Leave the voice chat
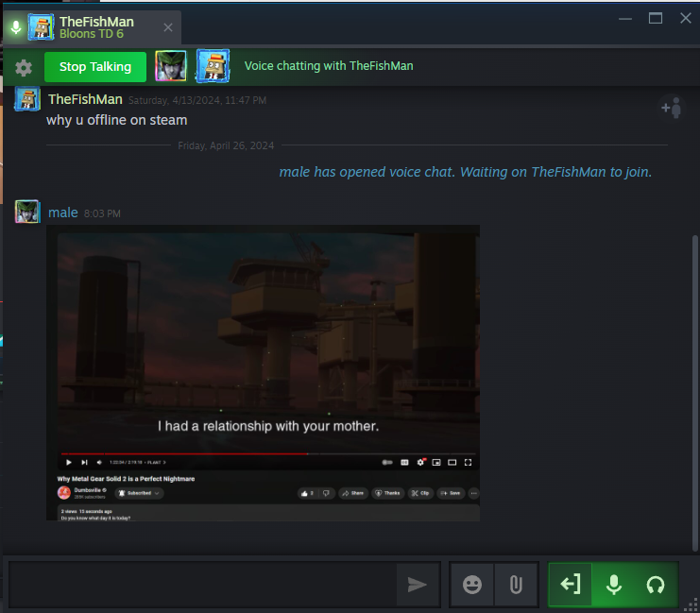The height and width of the screenshot is (613, 700). pyautogui.click(x=570, y=585)
